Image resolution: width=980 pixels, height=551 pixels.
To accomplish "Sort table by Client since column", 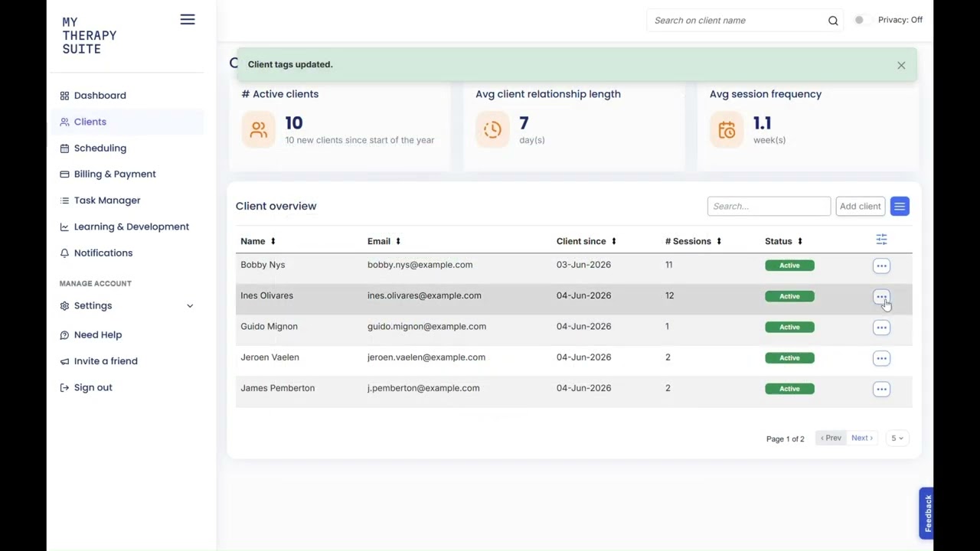I will (586, 241).
